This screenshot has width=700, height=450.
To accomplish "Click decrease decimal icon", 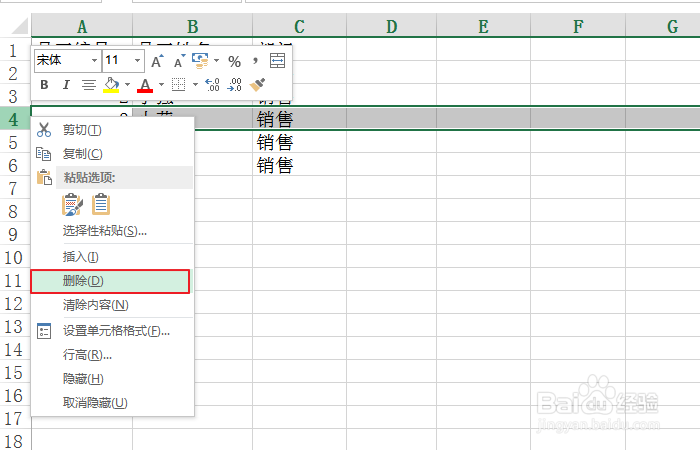I will (234, 84).
